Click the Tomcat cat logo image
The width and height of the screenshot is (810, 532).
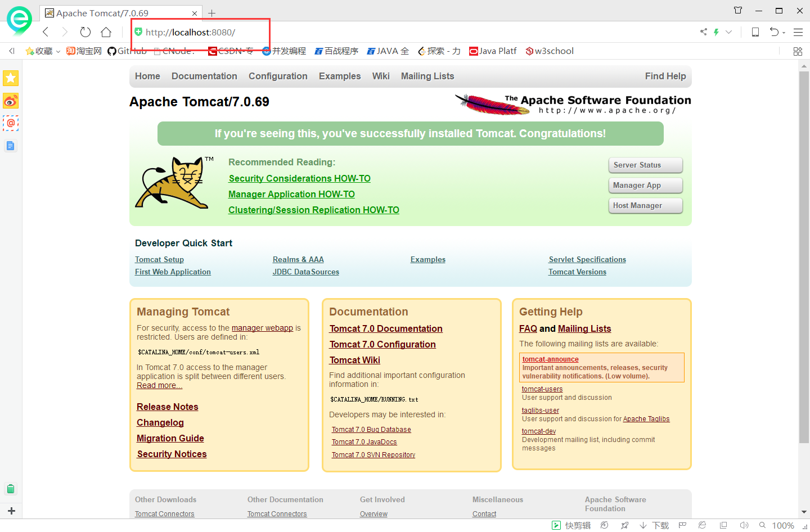pos(174,183)
